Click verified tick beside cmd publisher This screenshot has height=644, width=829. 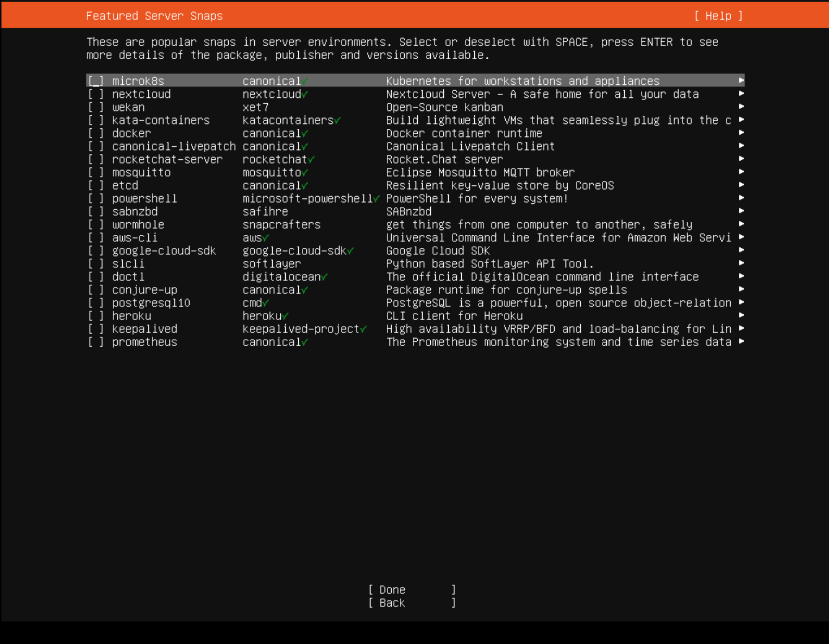coord(266,303)
